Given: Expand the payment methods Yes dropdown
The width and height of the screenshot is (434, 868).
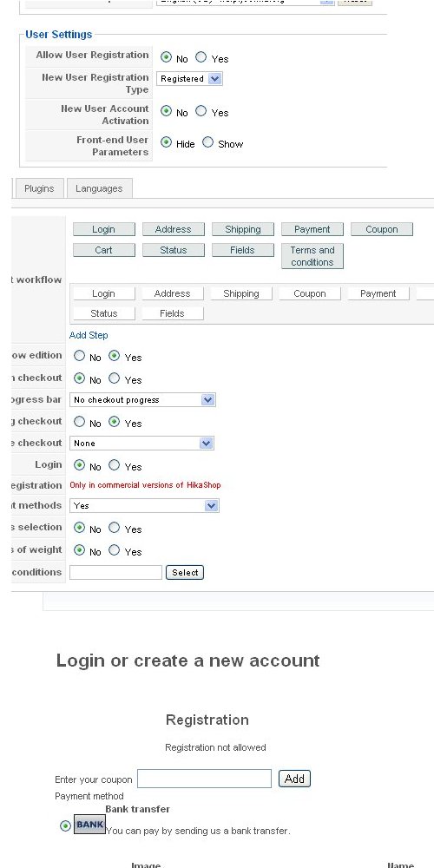Looking at the screenshot, I should [x=144, y=505].
